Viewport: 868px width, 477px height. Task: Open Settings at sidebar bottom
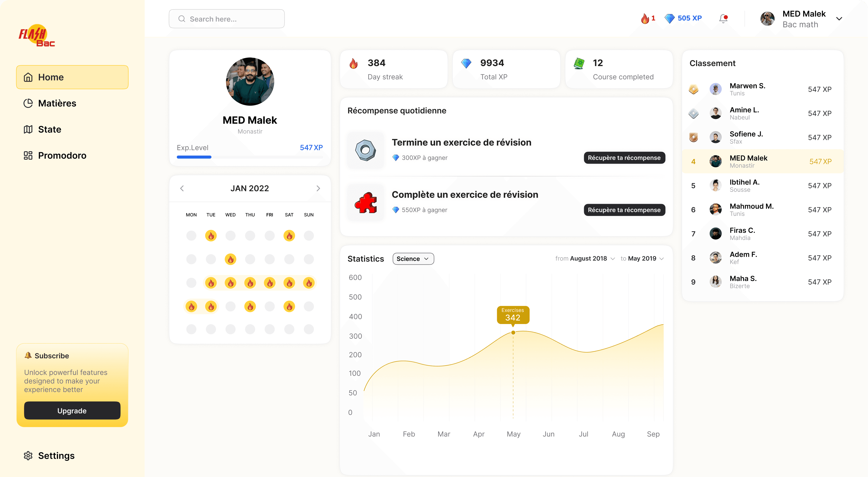[x=56, y=455]
